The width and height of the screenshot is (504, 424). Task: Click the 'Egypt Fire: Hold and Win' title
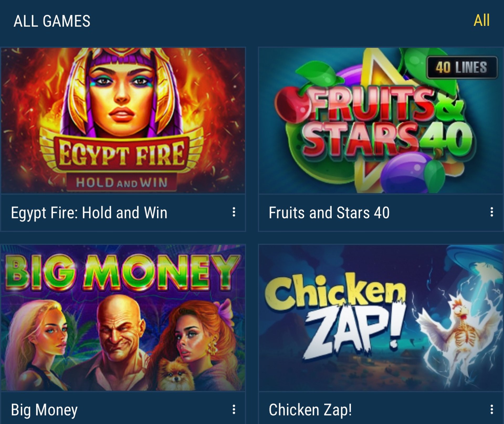pos(89,213)
